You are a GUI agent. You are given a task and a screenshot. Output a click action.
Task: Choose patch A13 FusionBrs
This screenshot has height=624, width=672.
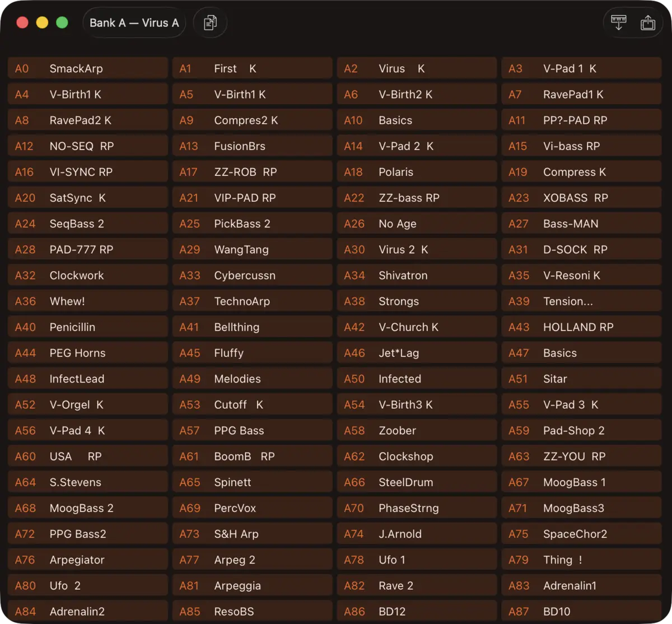click(253, 146)
